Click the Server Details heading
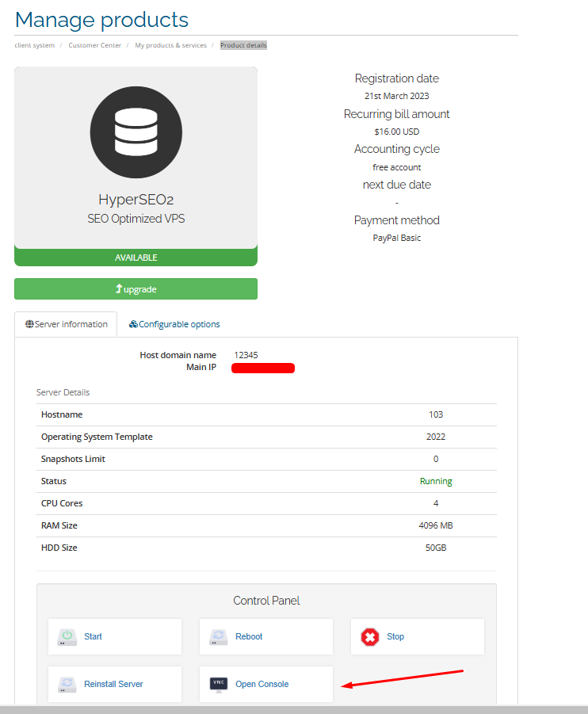 pyautogui.click(x=63, y=392)
